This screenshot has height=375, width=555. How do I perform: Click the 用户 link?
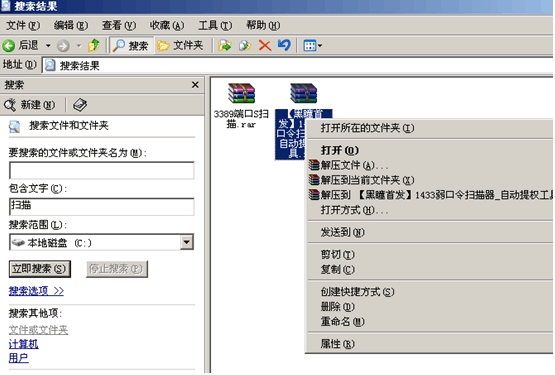point(18,358)
